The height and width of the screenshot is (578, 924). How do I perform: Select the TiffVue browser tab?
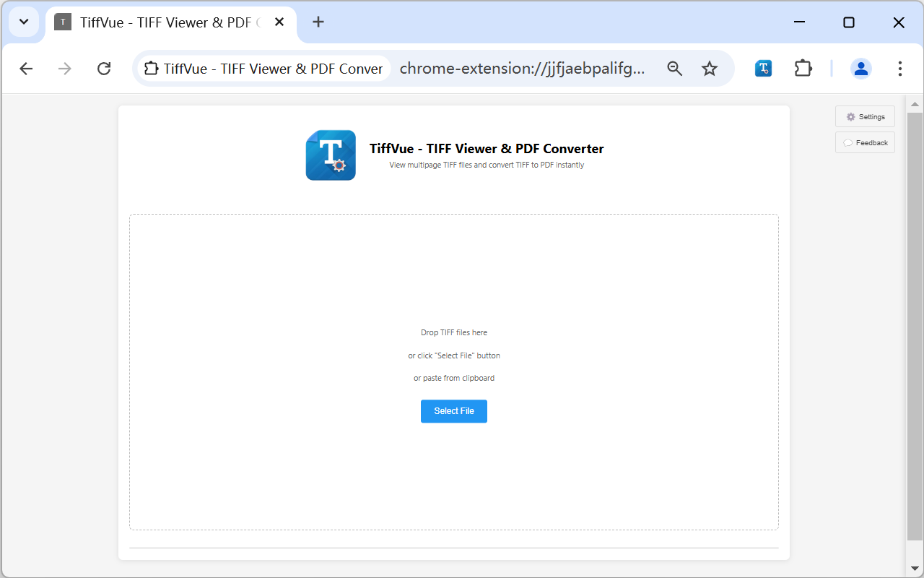click(171, 22)
